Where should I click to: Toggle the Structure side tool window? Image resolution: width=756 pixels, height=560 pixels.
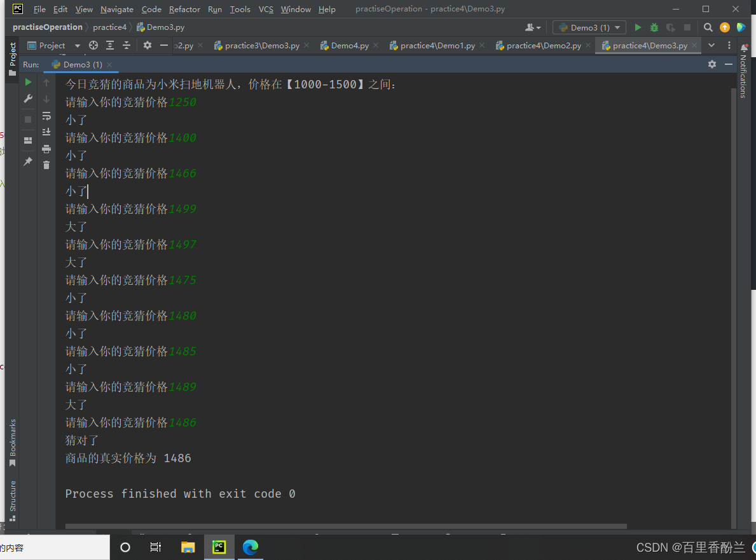coord(13,500)
